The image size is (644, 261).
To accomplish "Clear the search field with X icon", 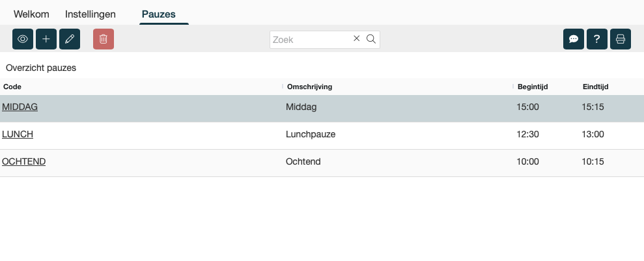I will pos(356,38).
